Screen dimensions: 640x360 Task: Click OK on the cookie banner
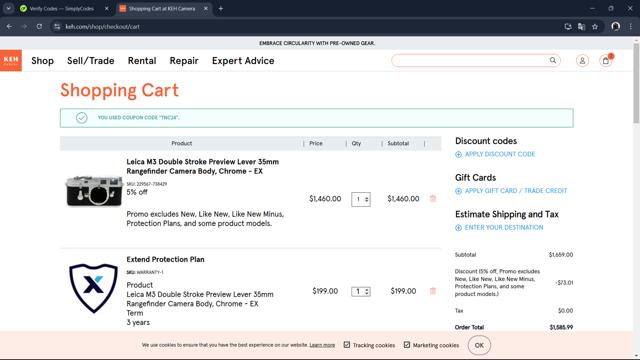[479, 345]
